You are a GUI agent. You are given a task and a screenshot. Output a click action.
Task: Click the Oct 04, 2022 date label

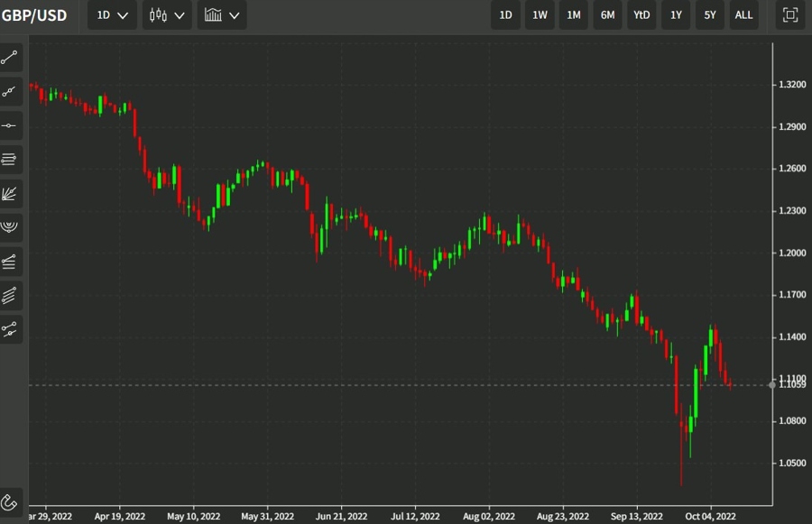710,516
